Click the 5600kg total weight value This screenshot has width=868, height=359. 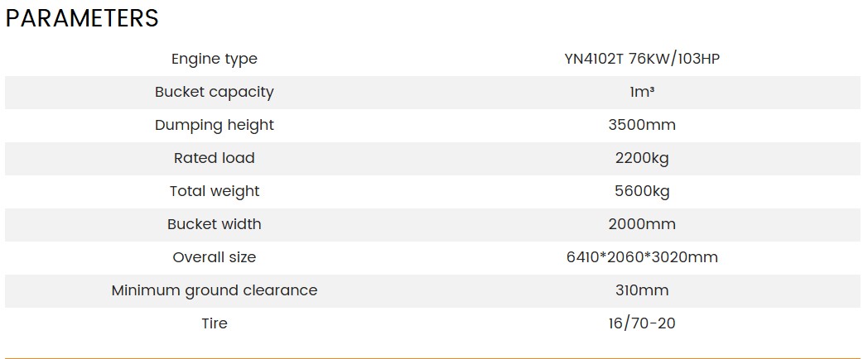(x=642, y=192)
